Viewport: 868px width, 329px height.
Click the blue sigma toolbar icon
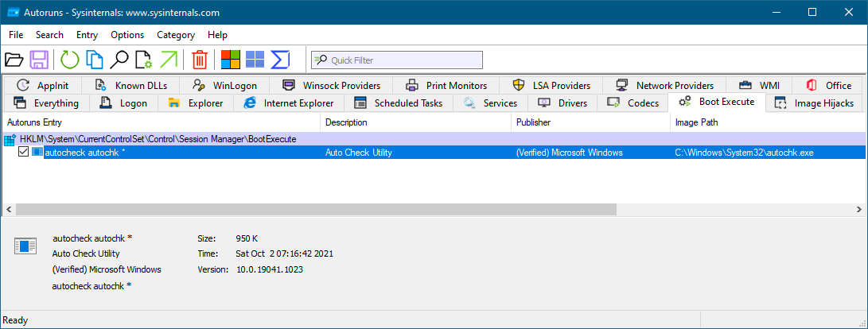(280, 60)
